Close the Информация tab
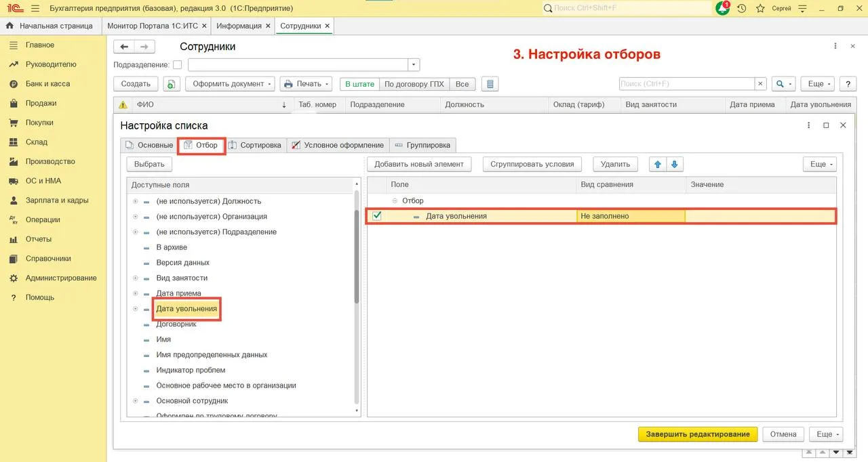The image size is (868, 462). (x=268, y=26)
